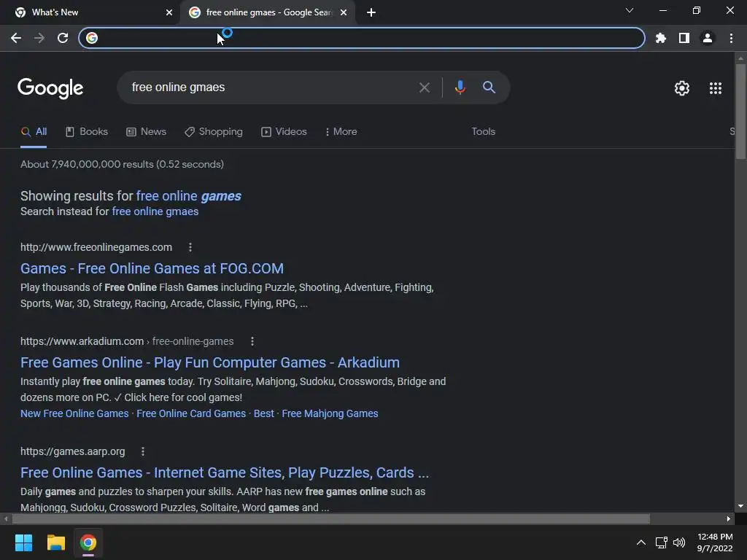The width and height of the screenshot is (747, 560).
Task: Click the Chrome taskbar icon
Action: [88, 542]
